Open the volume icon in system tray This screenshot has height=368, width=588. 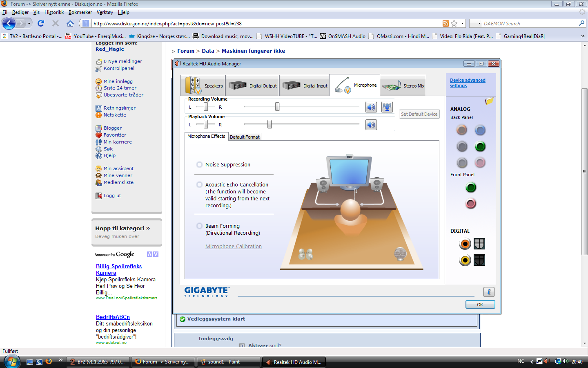566,361
